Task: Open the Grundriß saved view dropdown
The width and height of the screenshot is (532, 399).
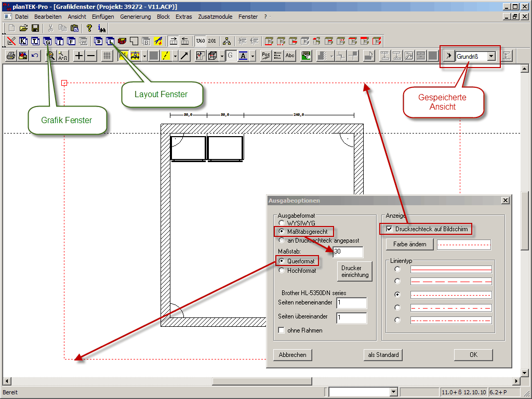Action: tap(491, 56)
